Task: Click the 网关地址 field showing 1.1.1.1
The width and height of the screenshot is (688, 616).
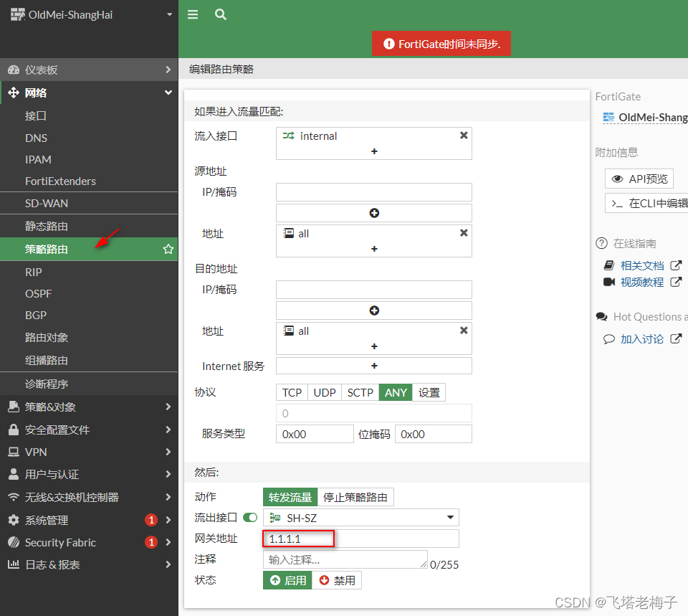Action: pyautogui.click(x=360, y=539)
